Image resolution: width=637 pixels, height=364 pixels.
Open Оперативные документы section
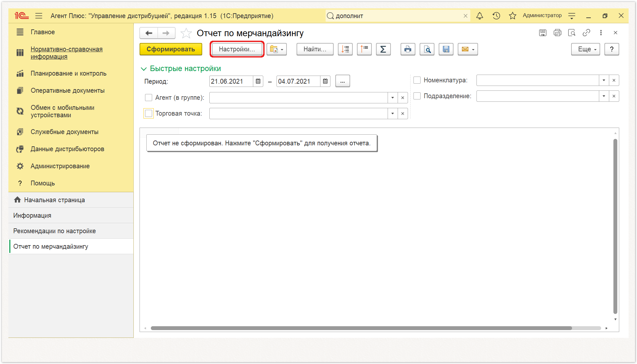[x=68, y=90]
